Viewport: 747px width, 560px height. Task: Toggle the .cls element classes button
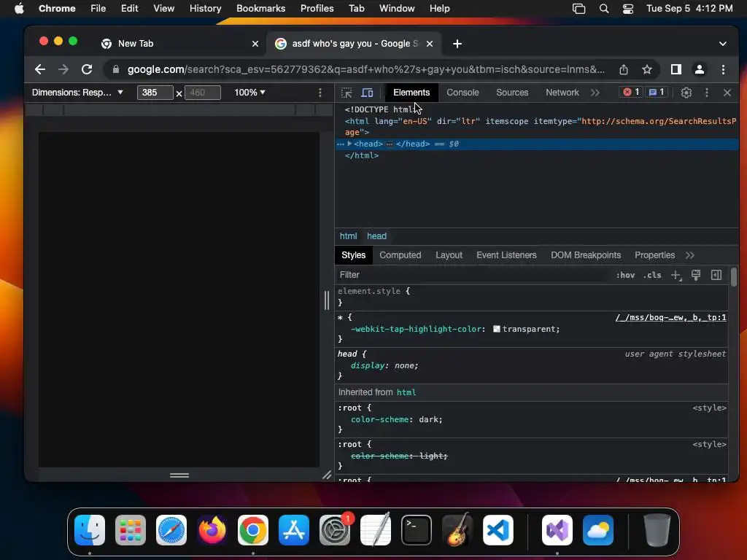click(651, 275)
